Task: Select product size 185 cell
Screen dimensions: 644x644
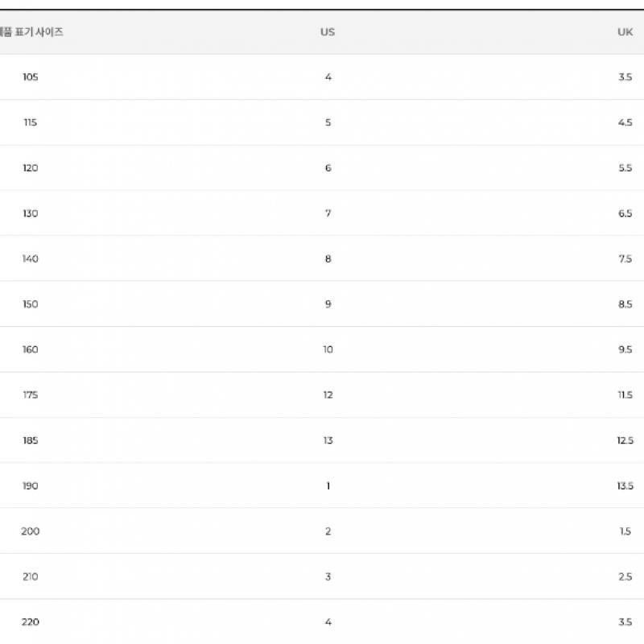Action: pos(31,440)
